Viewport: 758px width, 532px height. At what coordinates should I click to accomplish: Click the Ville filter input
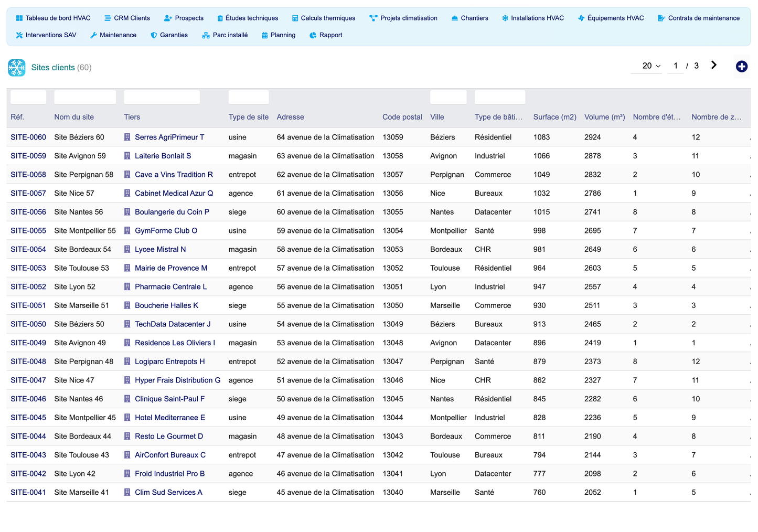coord(448,97)
